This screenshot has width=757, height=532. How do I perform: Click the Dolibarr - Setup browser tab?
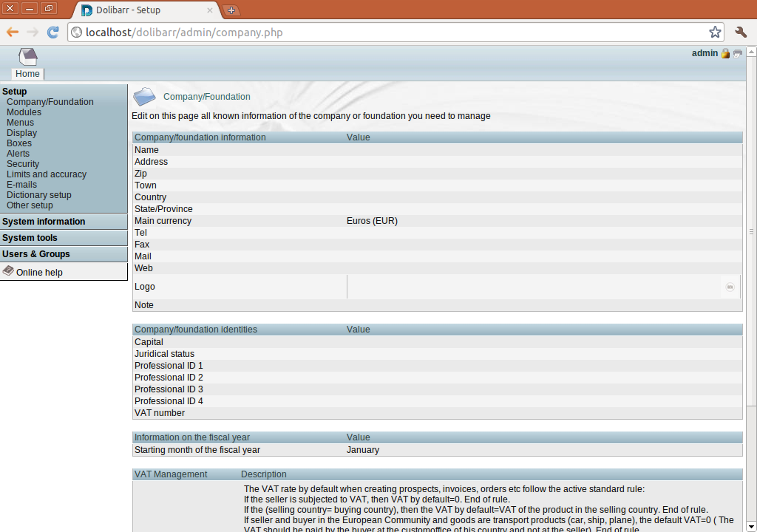147,10
